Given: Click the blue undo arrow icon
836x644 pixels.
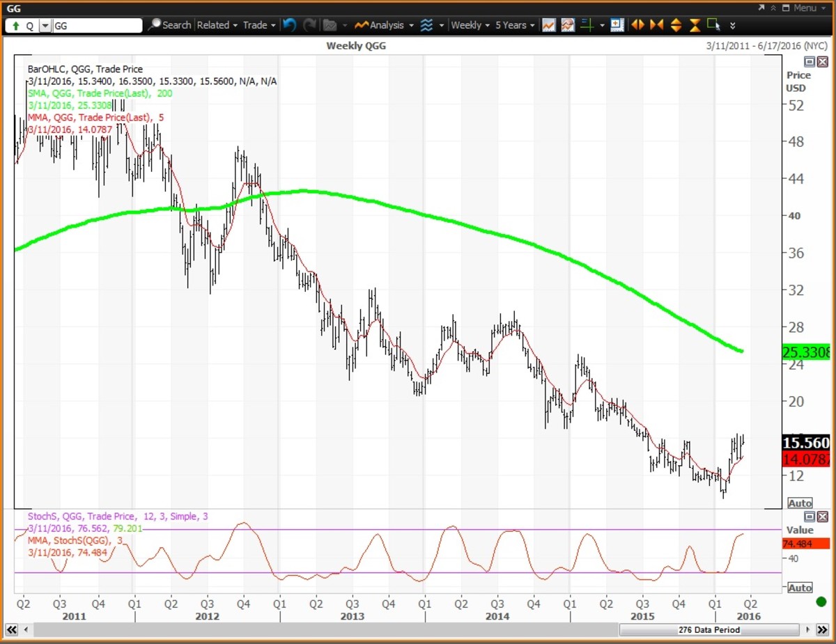Looking at the screenshot, I should pyautogui.click(x=289, y=25).
